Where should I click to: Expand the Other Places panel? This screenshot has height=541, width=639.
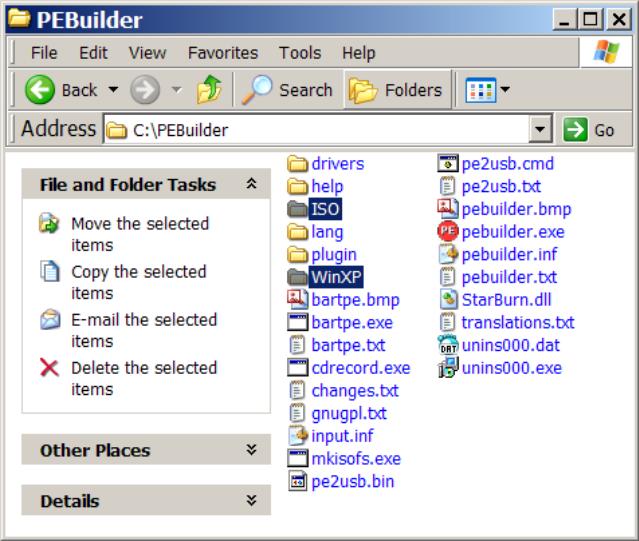251,450
